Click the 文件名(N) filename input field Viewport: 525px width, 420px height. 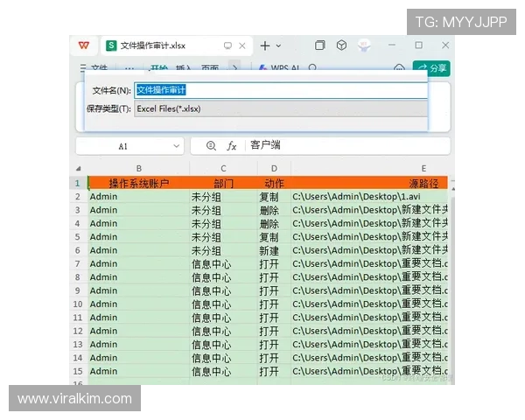(x=281, y=90)
